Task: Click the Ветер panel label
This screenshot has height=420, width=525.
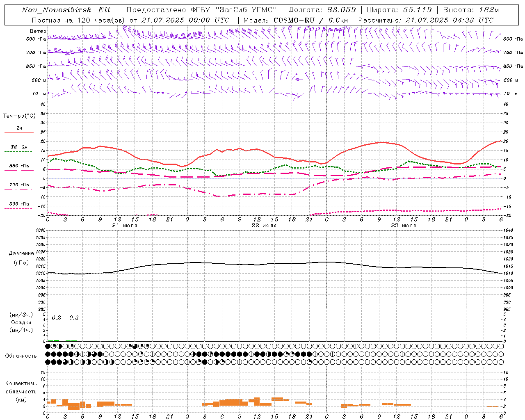Action: point(38,31)
